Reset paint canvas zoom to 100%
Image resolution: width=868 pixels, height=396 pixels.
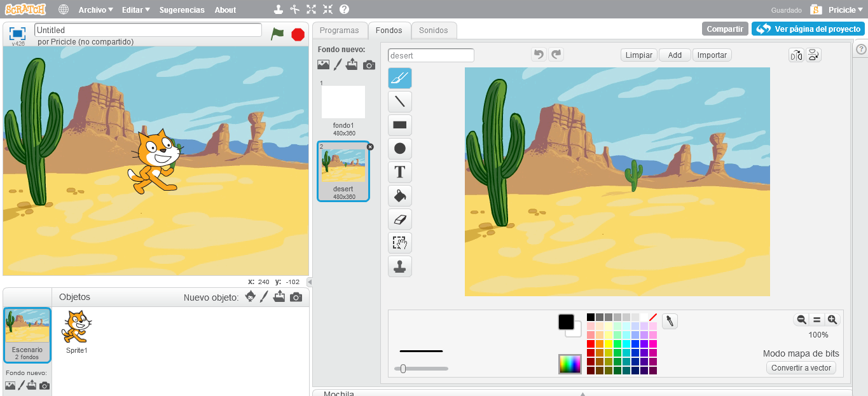[x=817, y=320]
